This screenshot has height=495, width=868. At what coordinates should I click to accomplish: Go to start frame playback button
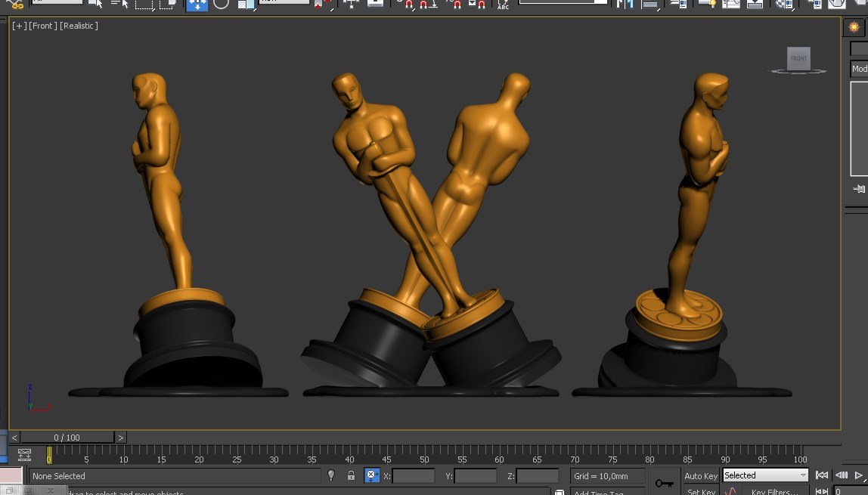(822, 475)
